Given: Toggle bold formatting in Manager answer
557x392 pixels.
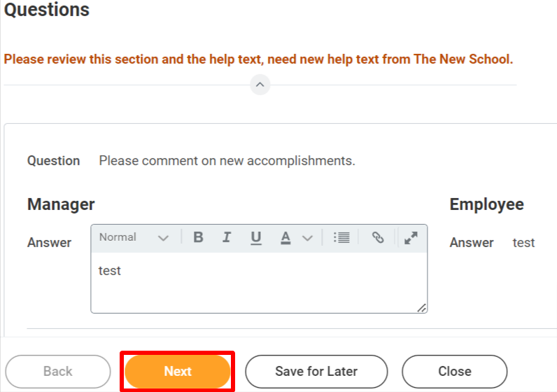Looking at the screenshot, I should [198, 237].
